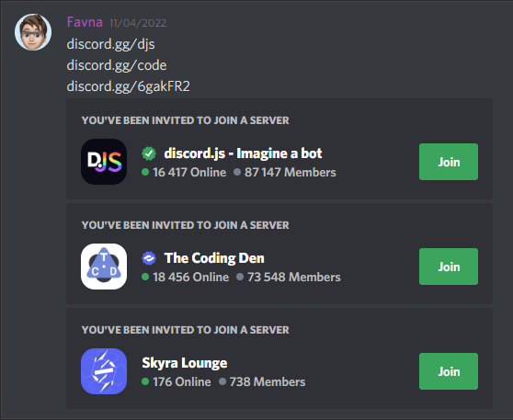513x420 pixels.
Task: Click the Skyra Lounge server name
Action: (185, 363)
